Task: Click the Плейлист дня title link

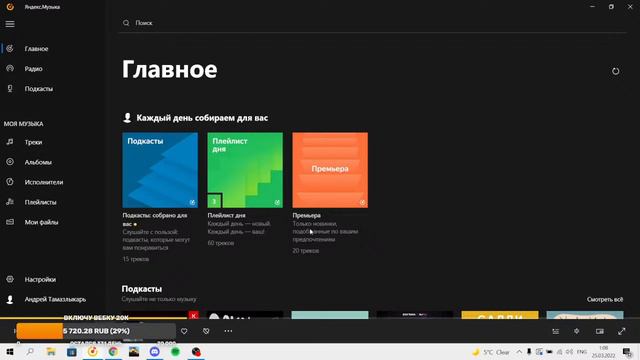Action: [227, 215]
